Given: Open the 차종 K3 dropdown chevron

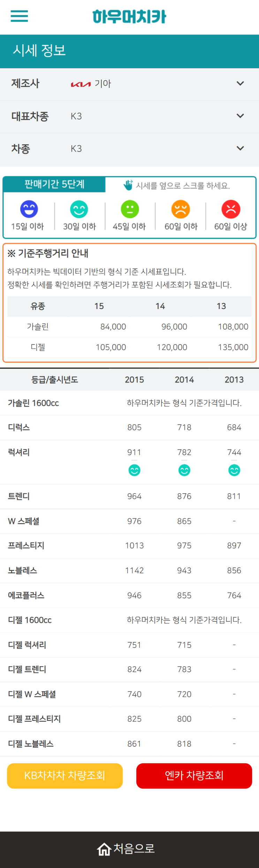Looking at the screenshot, I should [240, 148].
